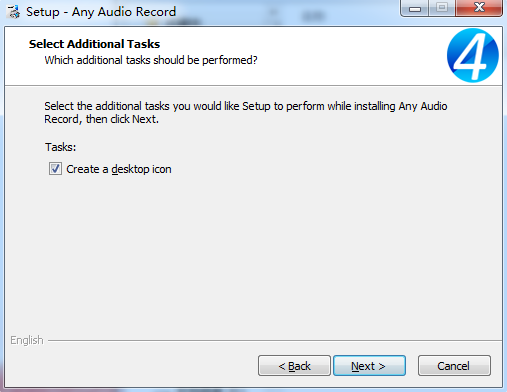Uncheck the Create a desktop icon checkbox
Screen dimensions: 507x392
pos(55,169)
